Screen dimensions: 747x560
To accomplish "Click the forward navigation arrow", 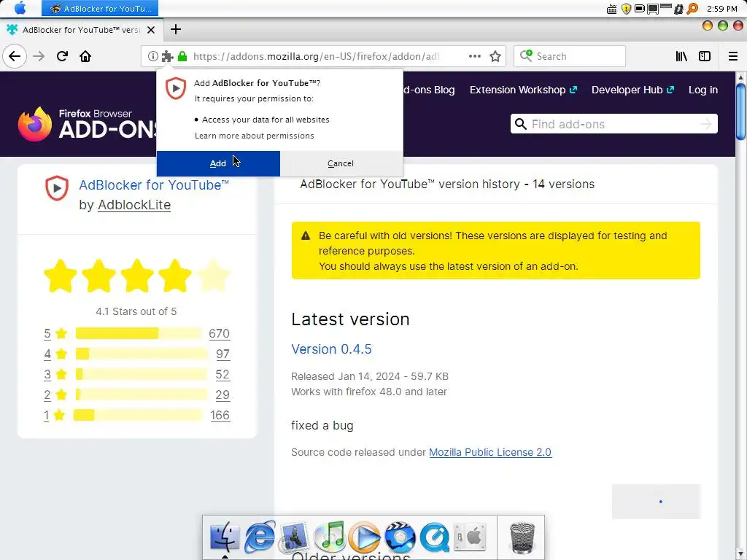I will 39,56.
